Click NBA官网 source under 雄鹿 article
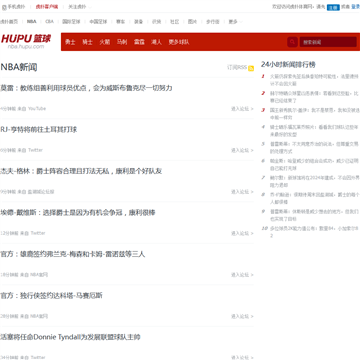Image resolution: width=360 pixels, height=360 pixels. pyautogui.click(x=39, y=275)
